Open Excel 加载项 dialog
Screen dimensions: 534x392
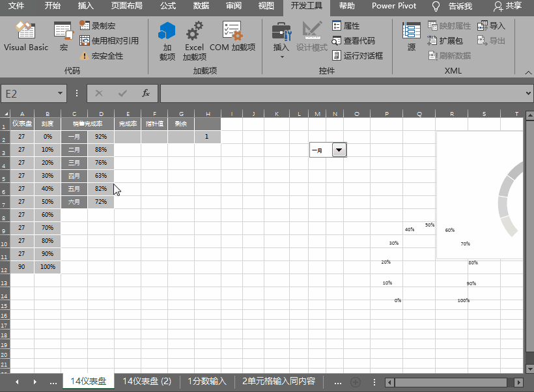(x=195, y=40)
